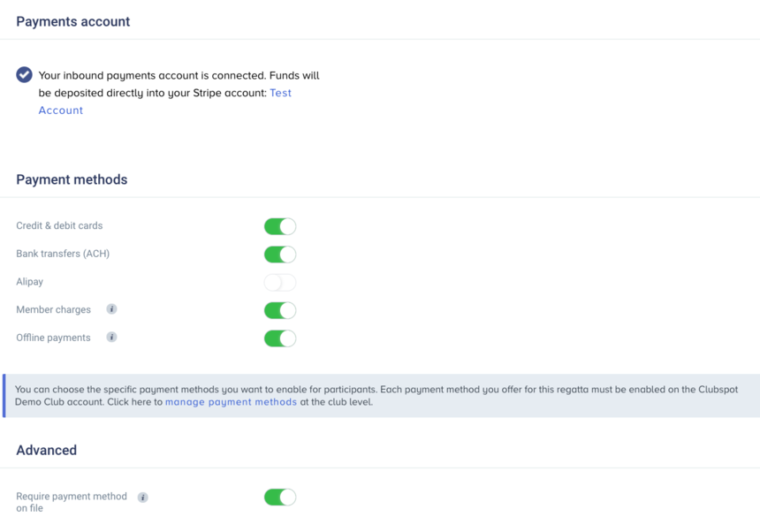Click the Advanced section heading
This screenshot has width=760, height=532.
point(47,450)
